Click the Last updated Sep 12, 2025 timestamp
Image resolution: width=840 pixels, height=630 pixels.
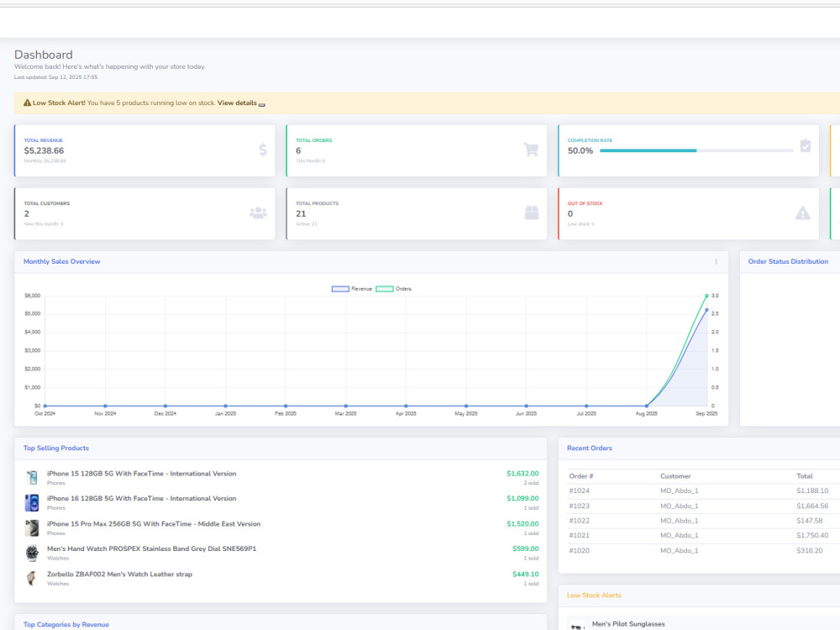(x=55, y=77)
